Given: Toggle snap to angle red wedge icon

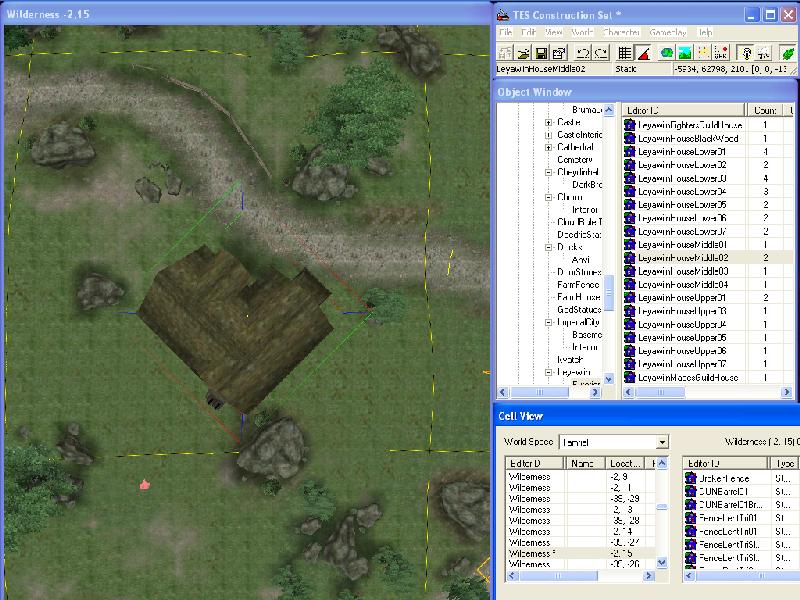Looking at the screenshot, I should 643,53.
